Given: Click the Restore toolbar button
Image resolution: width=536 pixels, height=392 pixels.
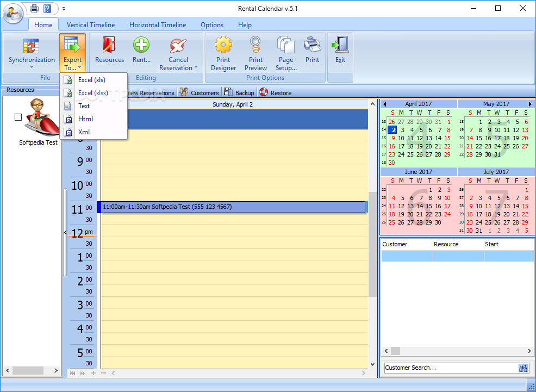Looking at the screenshot, I should tap(276, 92).
